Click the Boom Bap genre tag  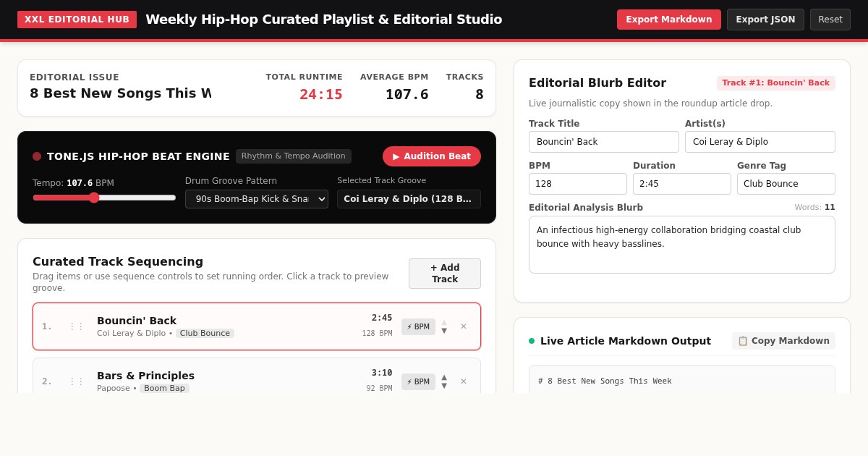pos(164,389)
